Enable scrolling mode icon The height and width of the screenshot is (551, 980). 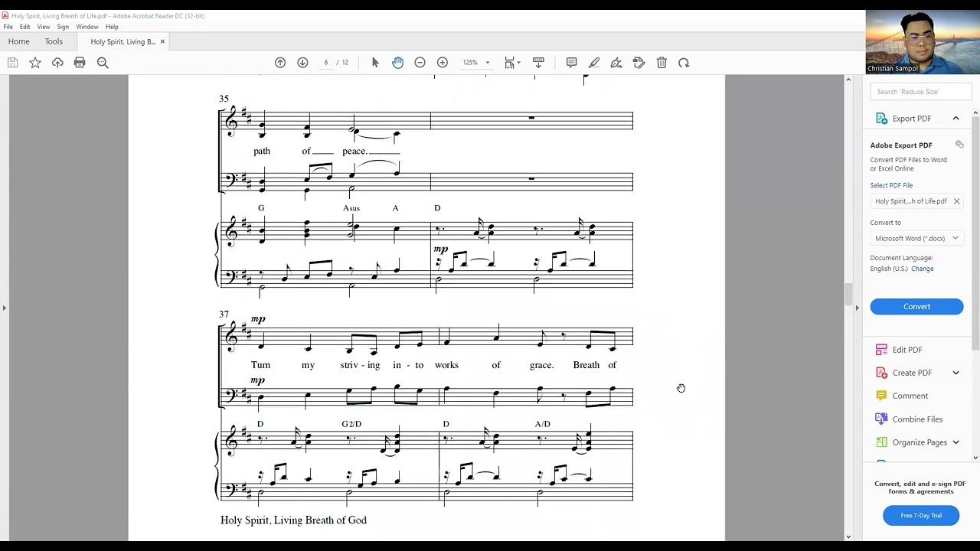coord(538,63)
